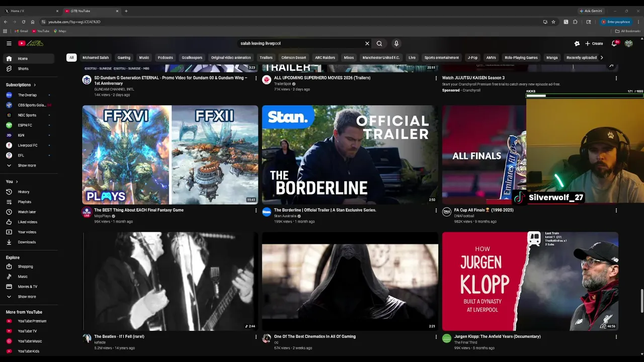Open Gmail bookmark in bookmarks bar
Image resolution: width=644 pixels, height=362 pixels.
pos(21,31)
